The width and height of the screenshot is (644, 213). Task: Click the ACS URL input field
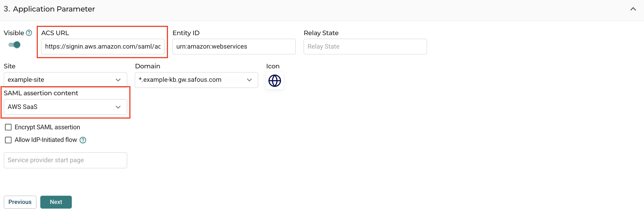pos(103,46)
